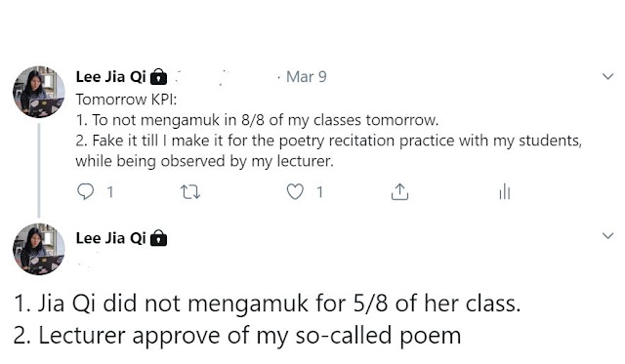Click the retweet icon on the first tweet

(190, 192)
